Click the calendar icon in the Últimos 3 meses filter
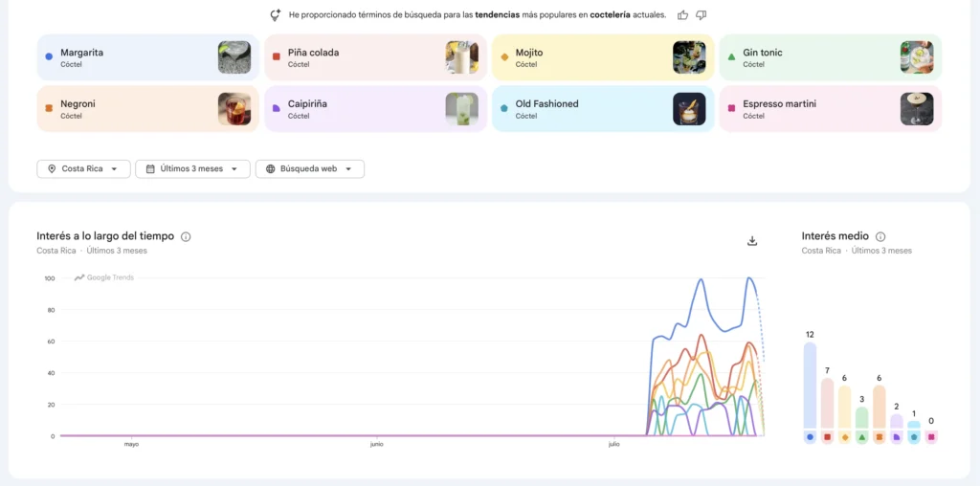This screenshot has width=980, height=486. [150, 168]
